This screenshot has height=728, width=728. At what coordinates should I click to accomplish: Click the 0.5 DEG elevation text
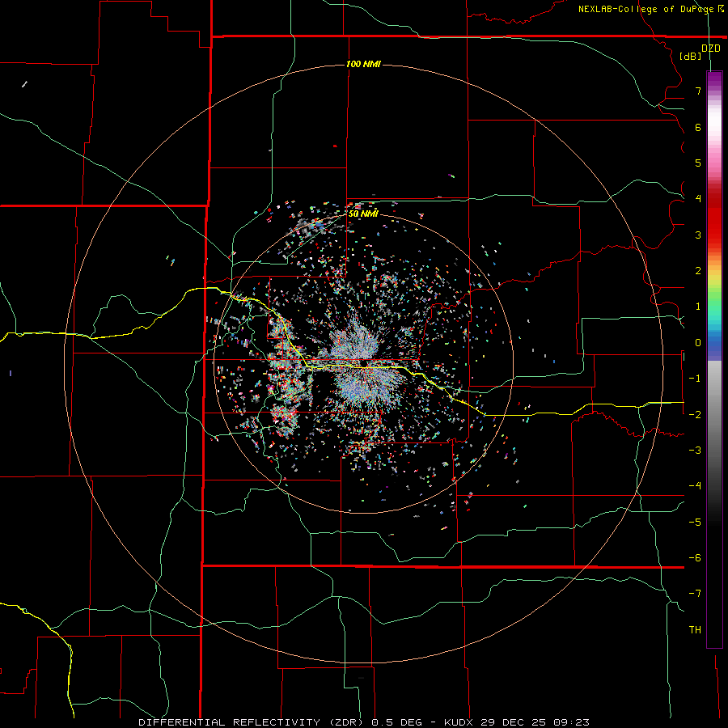(397, 722)
